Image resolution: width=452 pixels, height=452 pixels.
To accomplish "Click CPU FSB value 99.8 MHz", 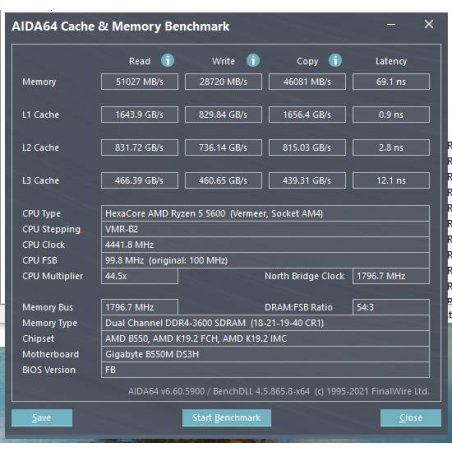I will pyautogui.click(x=265, y=260).
